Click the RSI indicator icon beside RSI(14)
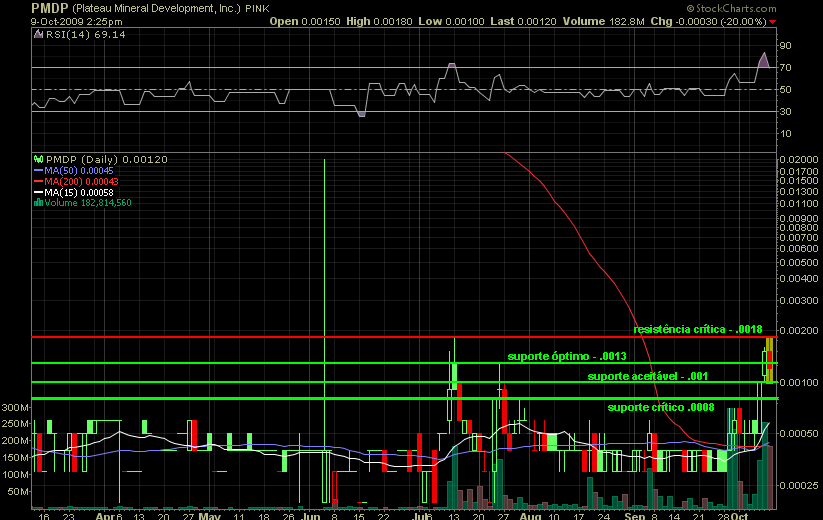Viewport: 823px width, 520px height. coord(38,35)
